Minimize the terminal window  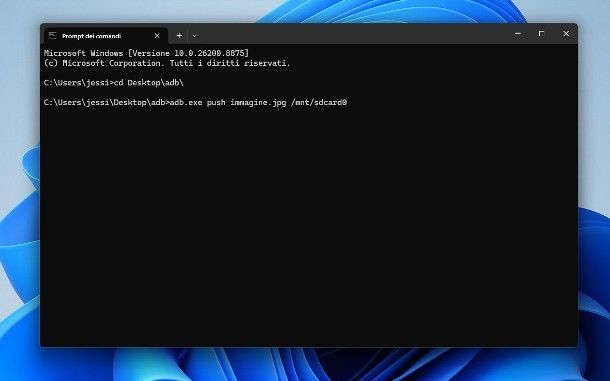[x=518, y=34]
